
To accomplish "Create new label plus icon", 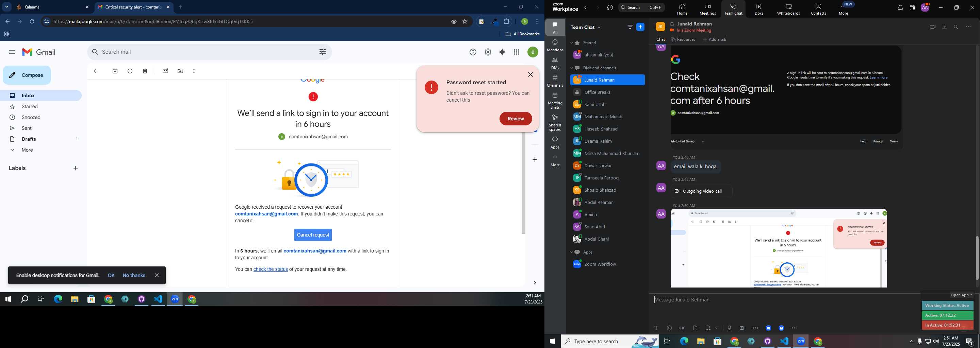I will (76, 168).
